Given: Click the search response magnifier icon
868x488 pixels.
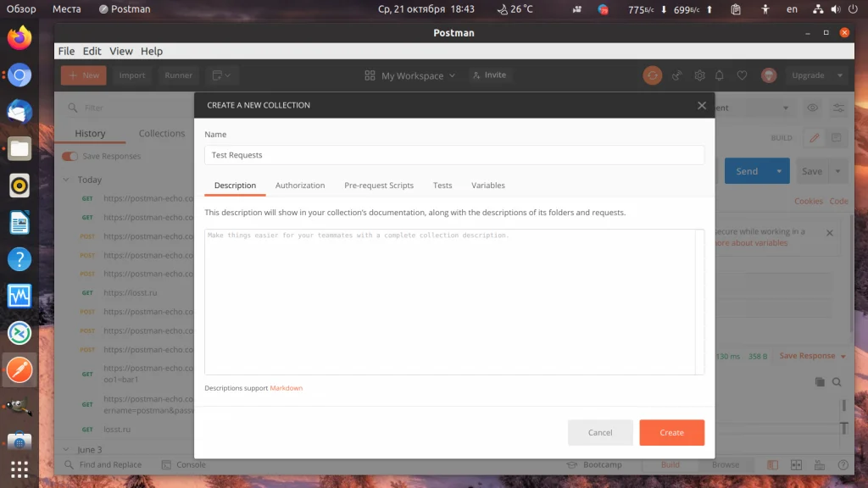Looking at the screenshot, I should [x=837, y=382].
